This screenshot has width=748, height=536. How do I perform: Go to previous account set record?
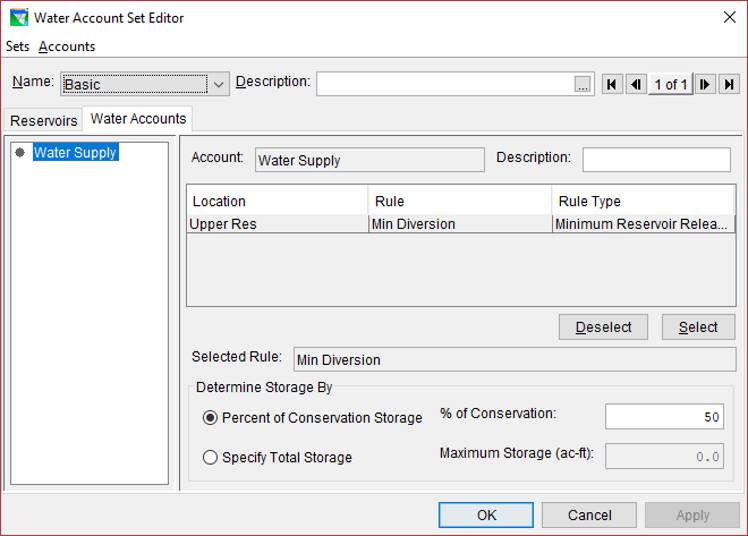point(636,84)
